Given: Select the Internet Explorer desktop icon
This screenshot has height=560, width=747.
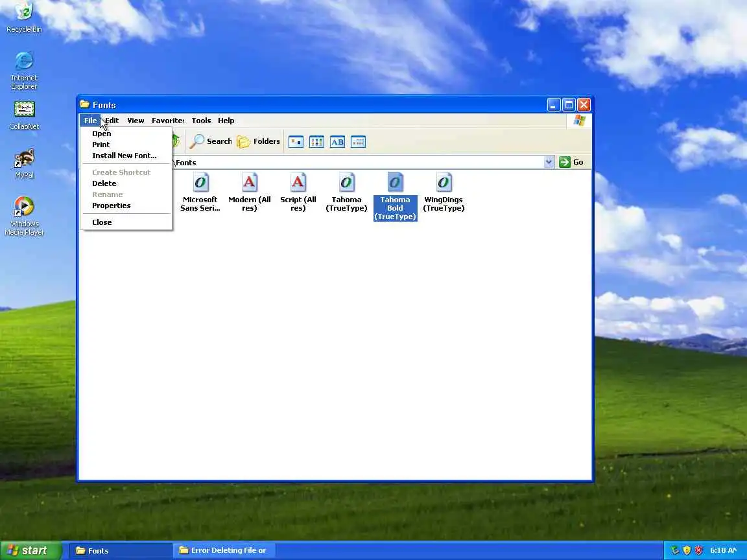Looking at the screenshot, I should tap(24, 71).
